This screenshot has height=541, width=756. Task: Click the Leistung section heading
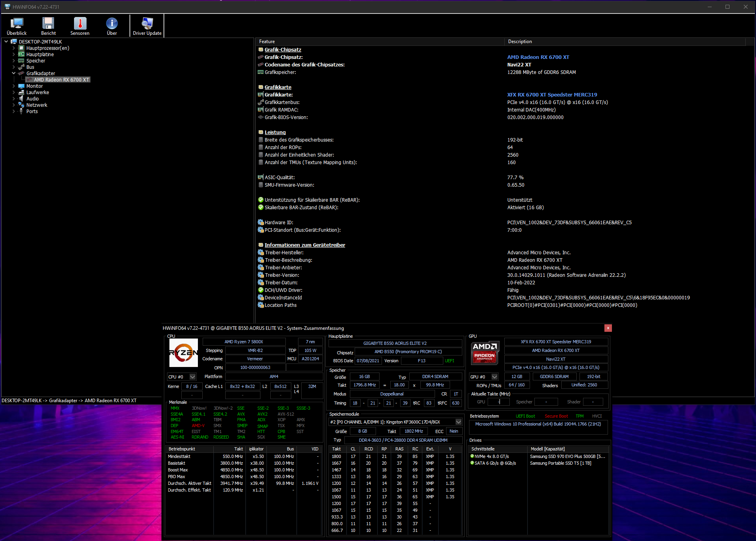click(275, 132)
